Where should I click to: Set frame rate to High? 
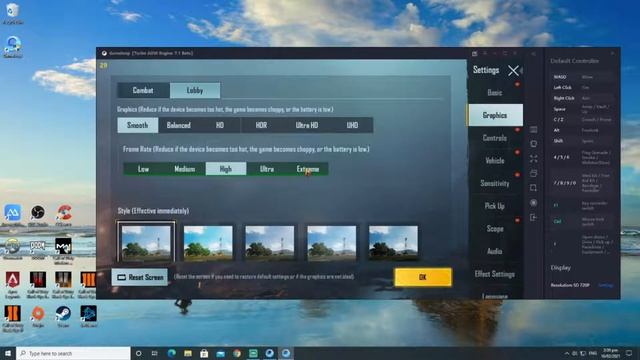pos(226,169)
